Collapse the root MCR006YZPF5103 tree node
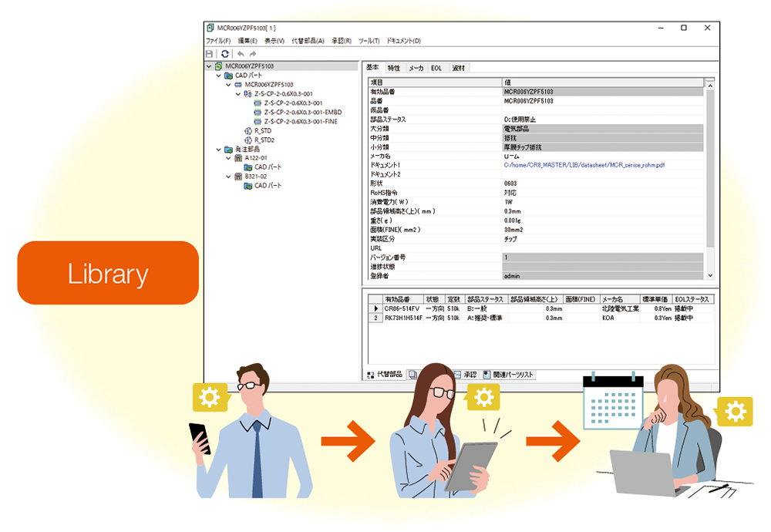 click(209, 66)
